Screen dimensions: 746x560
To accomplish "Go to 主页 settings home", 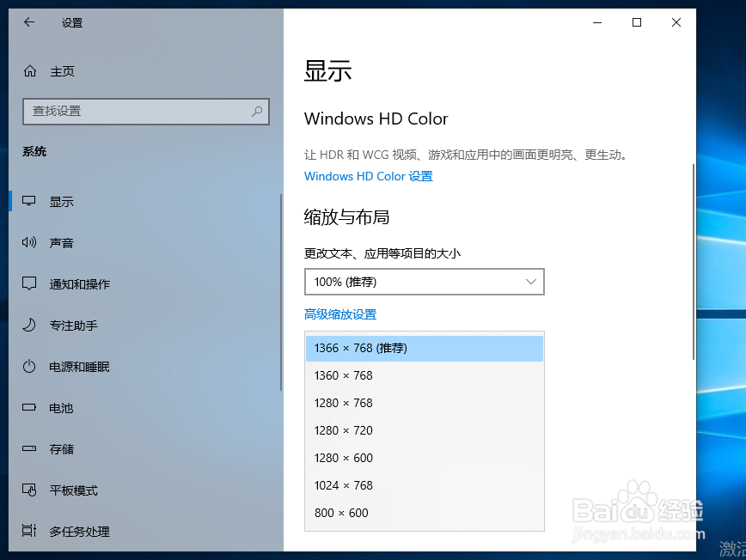I will 144,71.
